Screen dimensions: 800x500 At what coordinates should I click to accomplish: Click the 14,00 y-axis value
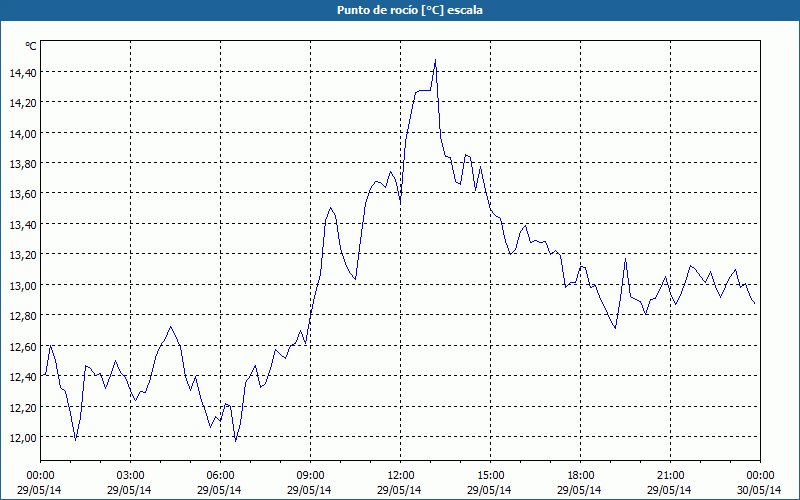pos(23,133)
